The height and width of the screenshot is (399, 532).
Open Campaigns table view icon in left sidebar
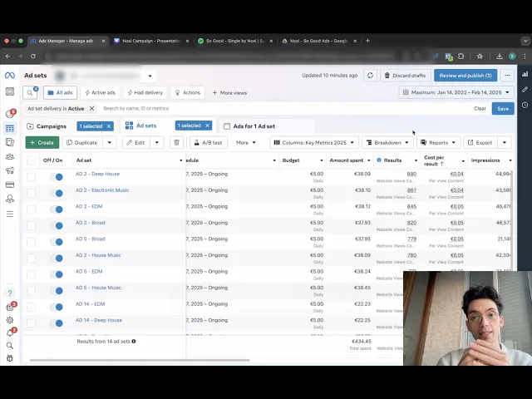pos(10,129)
